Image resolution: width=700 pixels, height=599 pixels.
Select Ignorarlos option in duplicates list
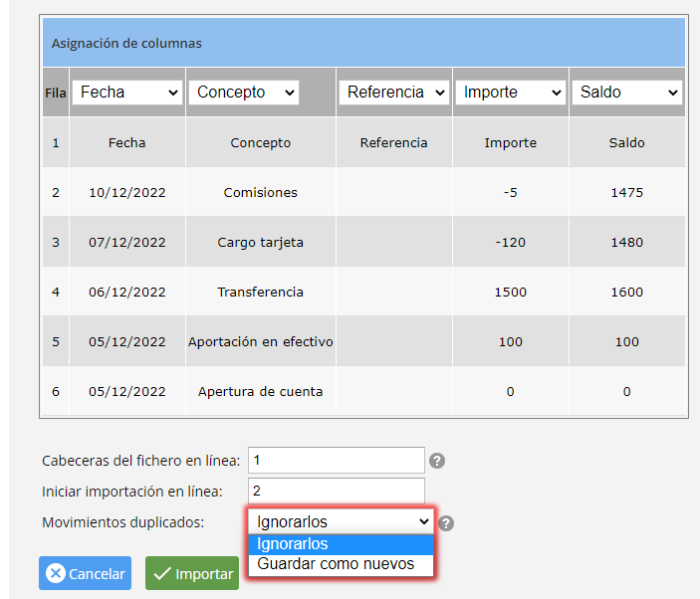[341, 544]
